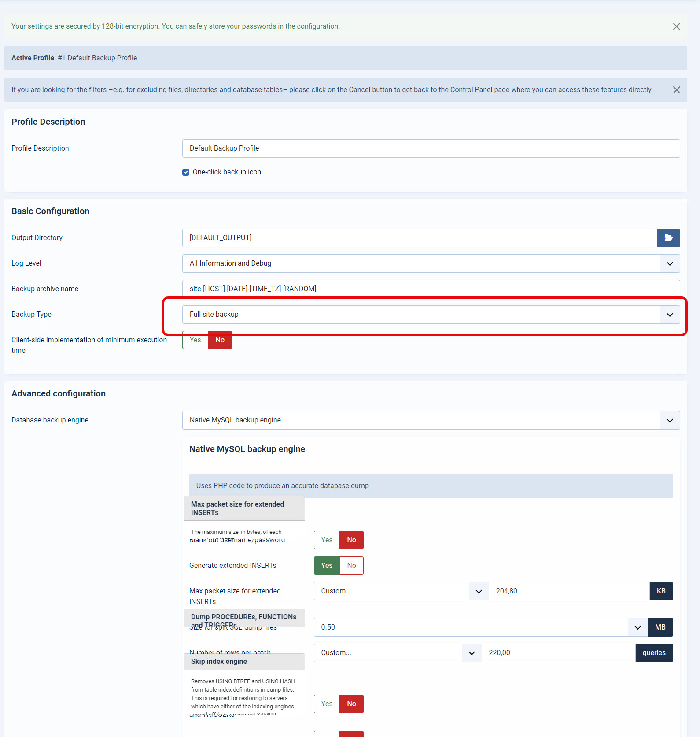The height and width of the screenshot is (737, 700).
Task: Click the 220,00 queries value field
Action: [x=558, y=653]
